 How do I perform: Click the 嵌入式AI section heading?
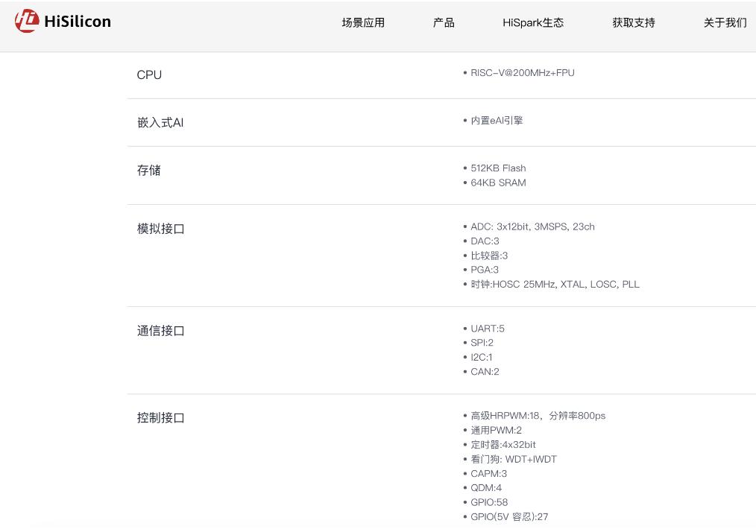coord(160,123)
